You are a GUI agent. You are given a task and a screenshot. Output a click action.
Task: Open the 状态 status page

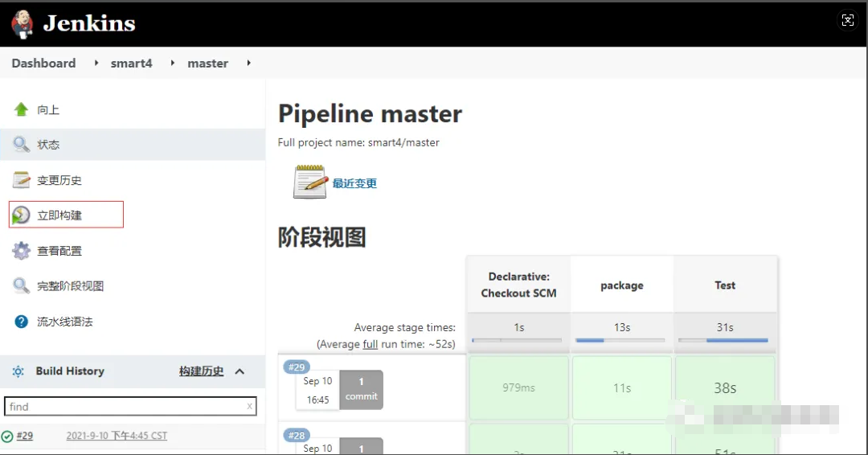(48, 145)
